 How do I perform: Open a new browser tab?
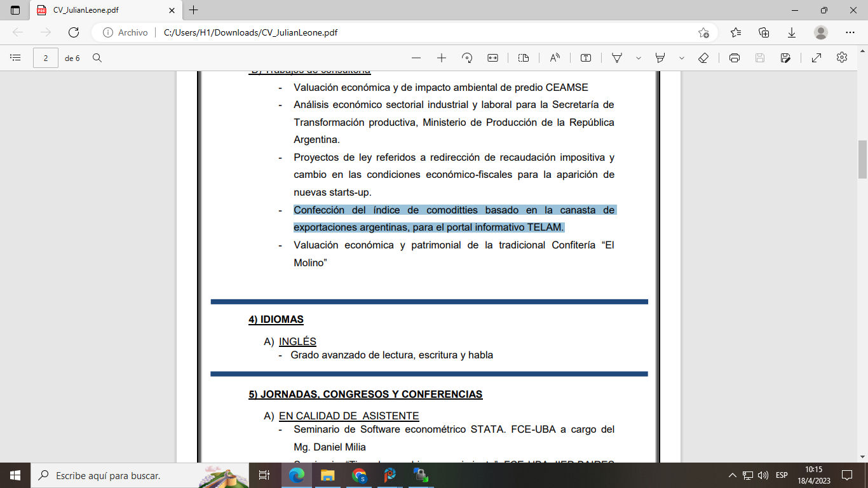click(x=194, y=10)
